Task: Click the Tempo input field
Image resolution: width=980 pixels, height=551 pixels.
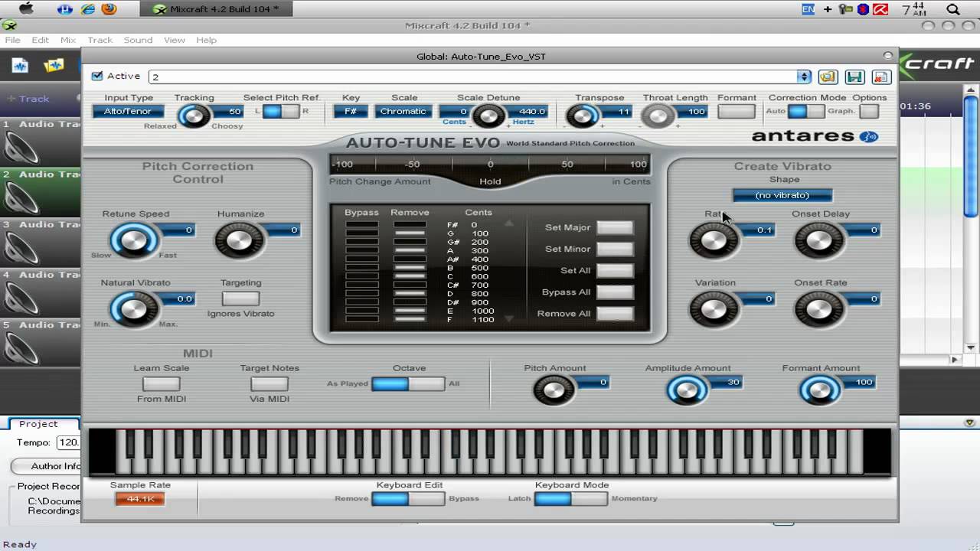Action: click(69, 442)
